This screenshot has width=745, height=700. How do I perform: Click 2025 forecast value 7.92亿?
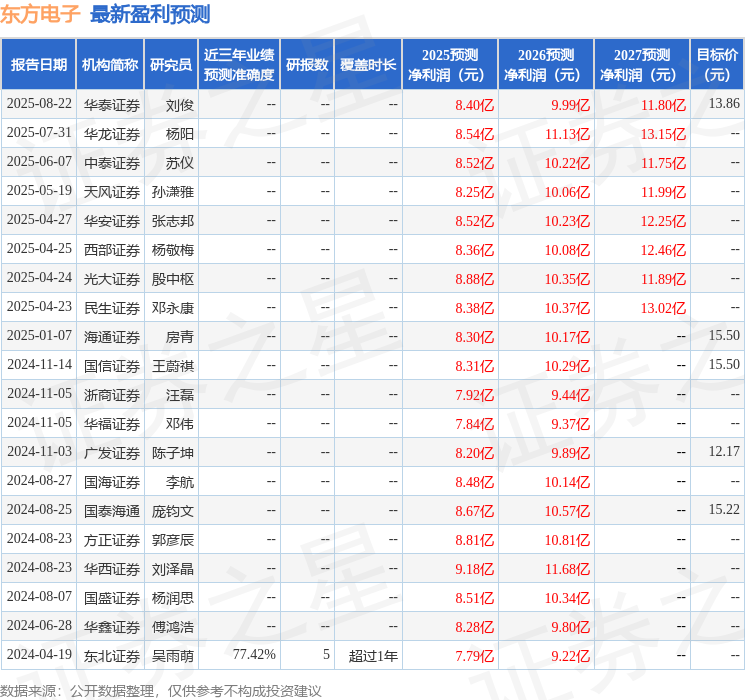[x=475, y=395]
